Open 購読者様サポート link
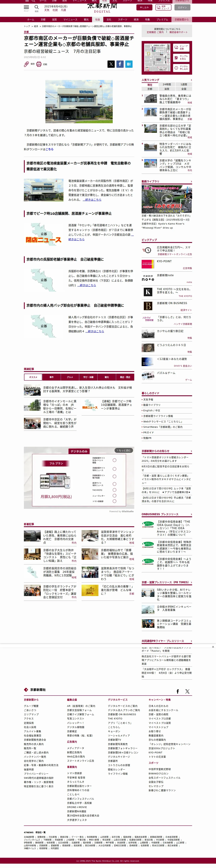 point(179,32)
